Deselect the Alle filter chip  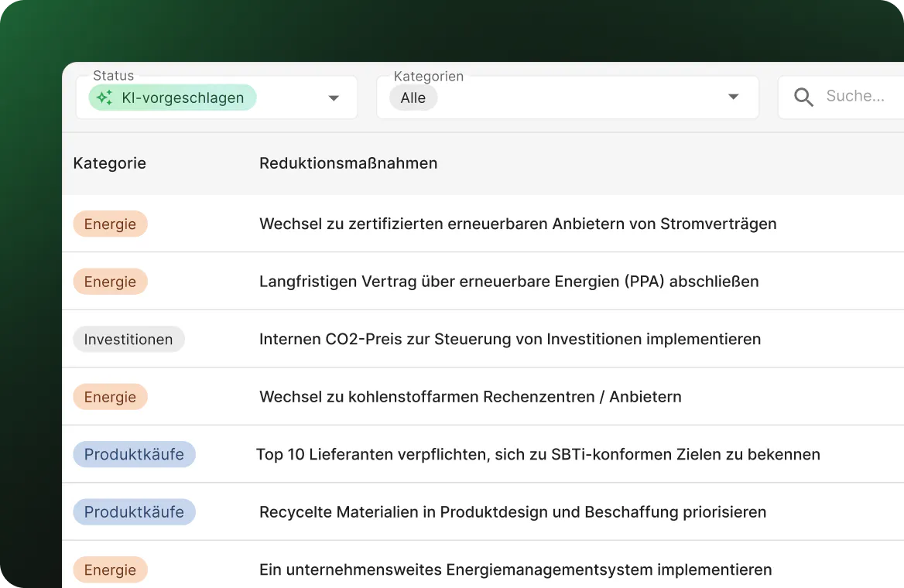click(x=413, y=97)
